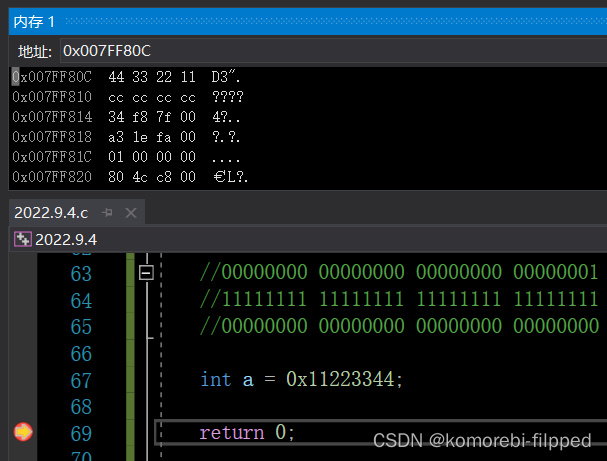Click the bytes cc cc cc cc
607x461 pixels.
tap(152, 98)
